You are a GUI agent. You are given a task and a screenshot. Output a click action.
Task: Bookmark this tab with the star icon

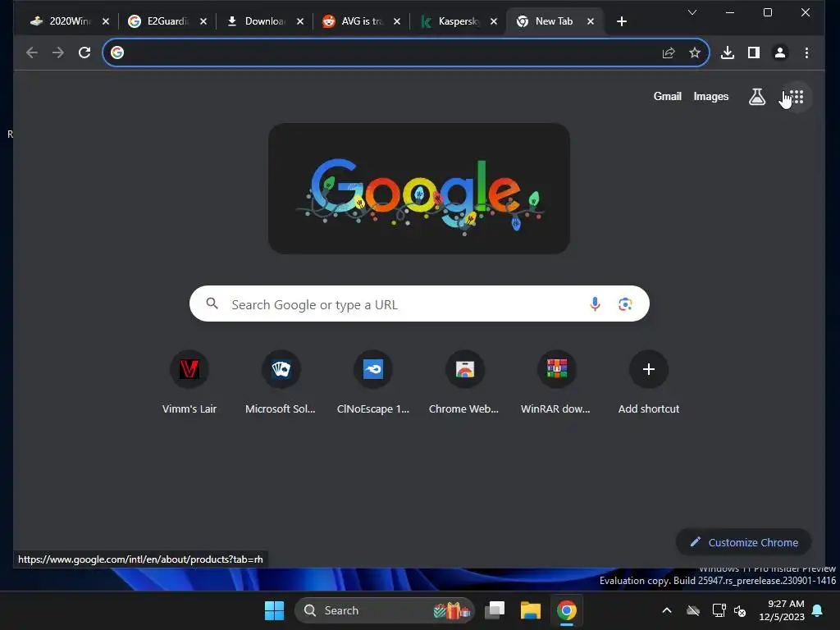tap(694, 52)
